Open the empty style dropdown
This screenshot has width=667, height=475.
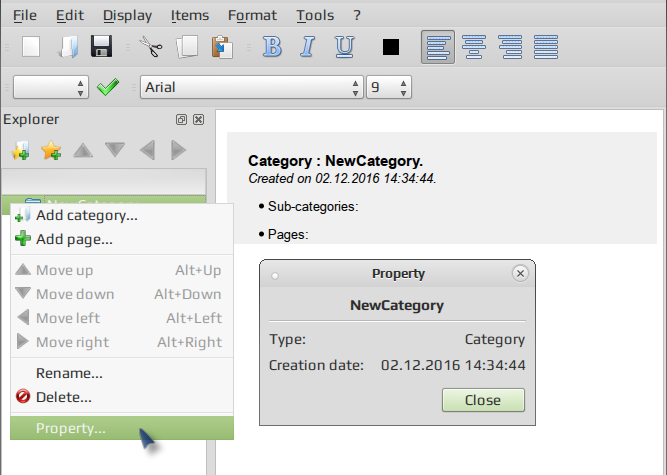[x=51, y=87]
